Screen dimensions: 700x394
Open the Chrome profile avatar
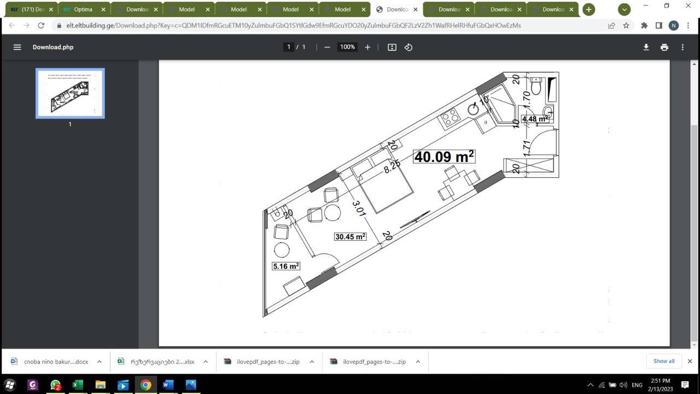(x=674, y=25)
